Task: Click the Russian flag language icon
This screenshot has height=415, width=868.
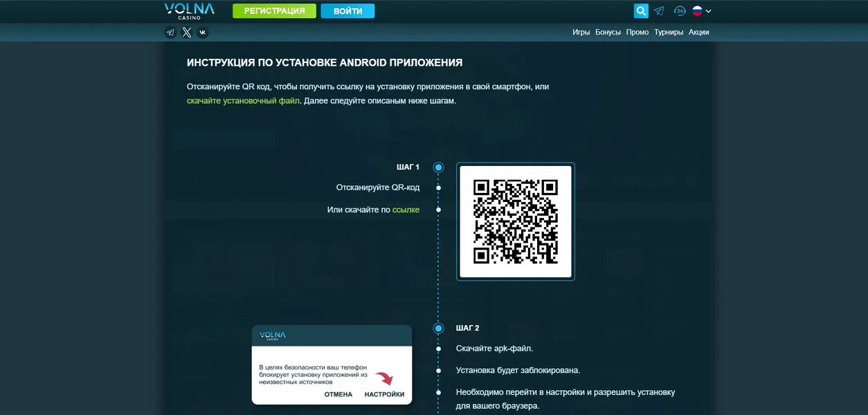Action: tap(697, 11)
